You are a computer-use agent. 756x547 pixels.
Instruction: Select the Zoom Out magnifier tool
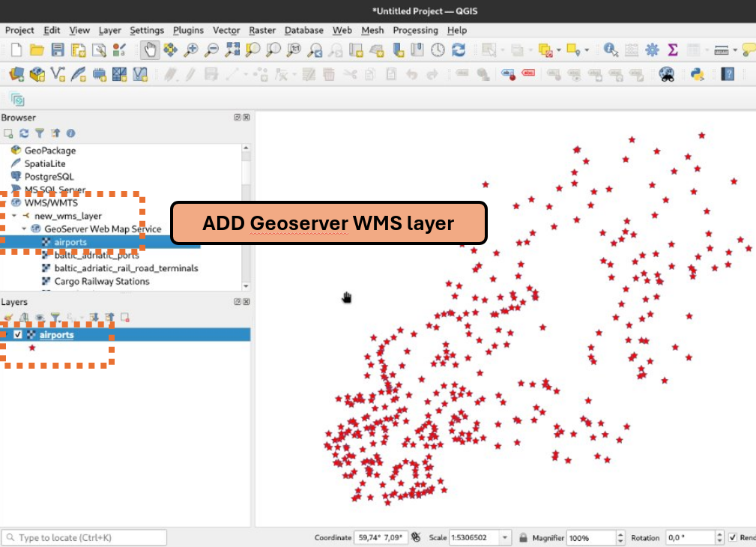(x=211, y=49)
